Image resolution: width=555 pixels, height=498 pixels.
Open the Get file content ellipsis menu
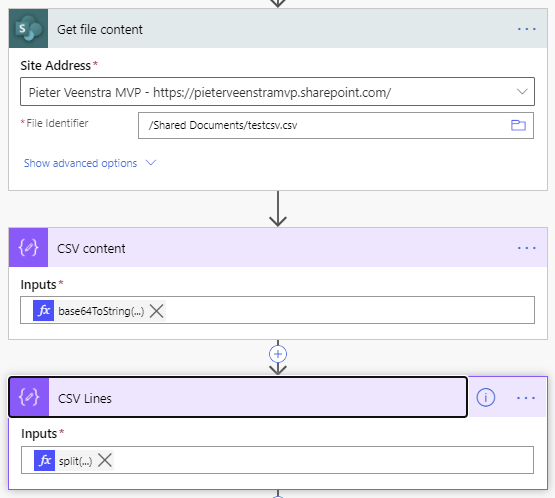tap(526, 29)
